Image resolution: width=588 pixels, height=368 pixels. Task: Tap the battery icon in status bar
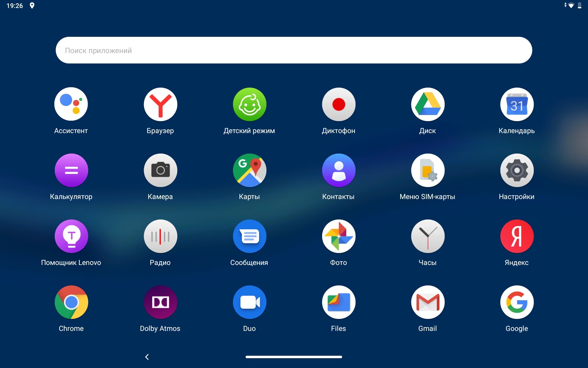(579, 6)
